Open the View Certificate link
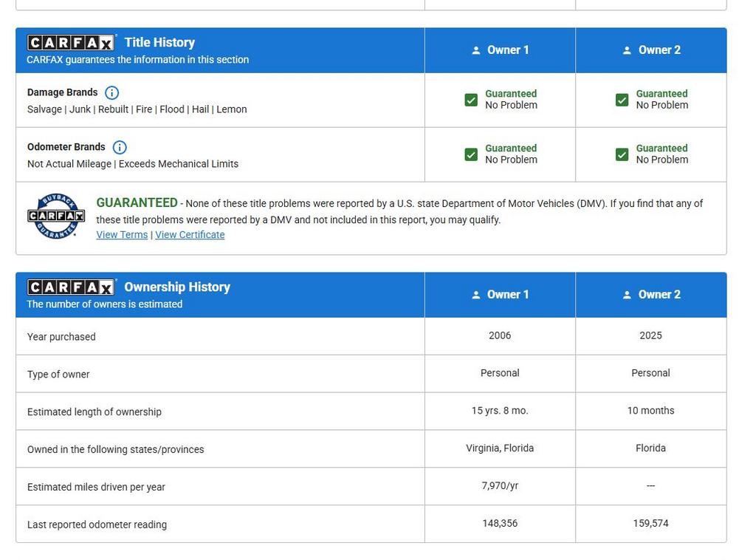Viewport: 756px width, 560px height. pos(190,235)
